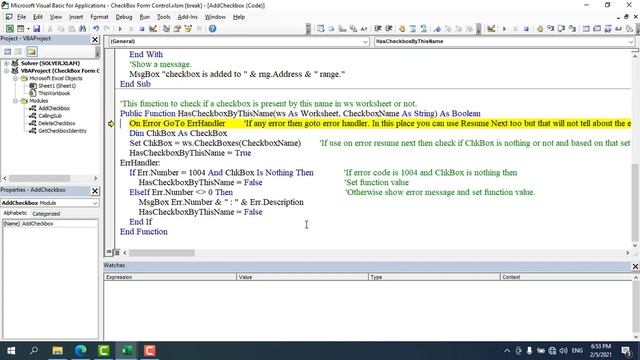640x360 pixels.
Task: Select the AddCheckbox module
Action: point(54,108)
